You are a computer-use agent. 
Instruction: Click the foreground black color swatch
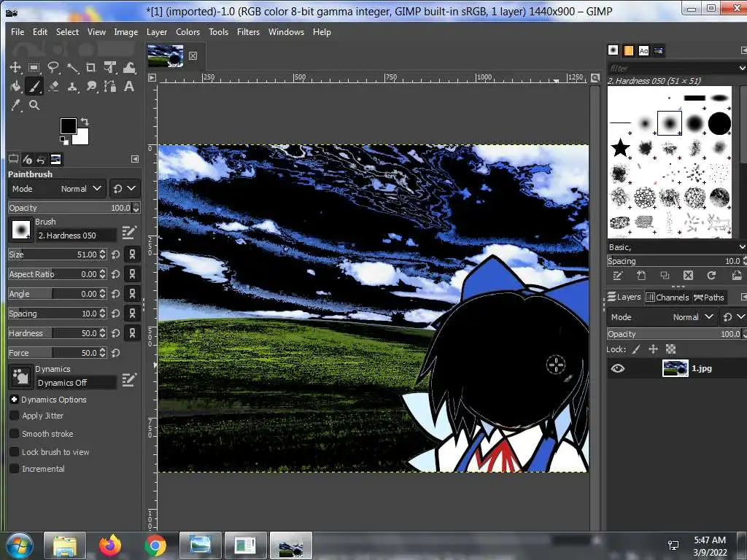(68, 125)
